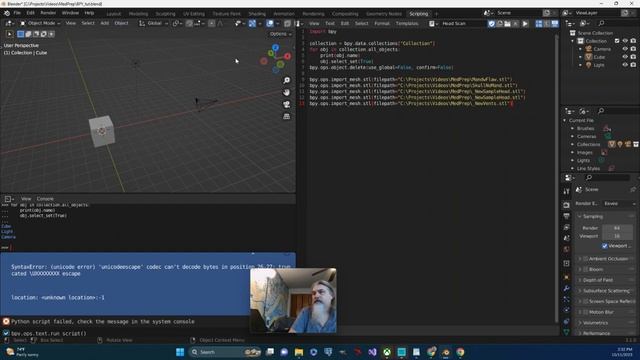Click the Cube mesh icon in outliner
640x360 pixels.
pyautogui.click(x=589, y=57)
